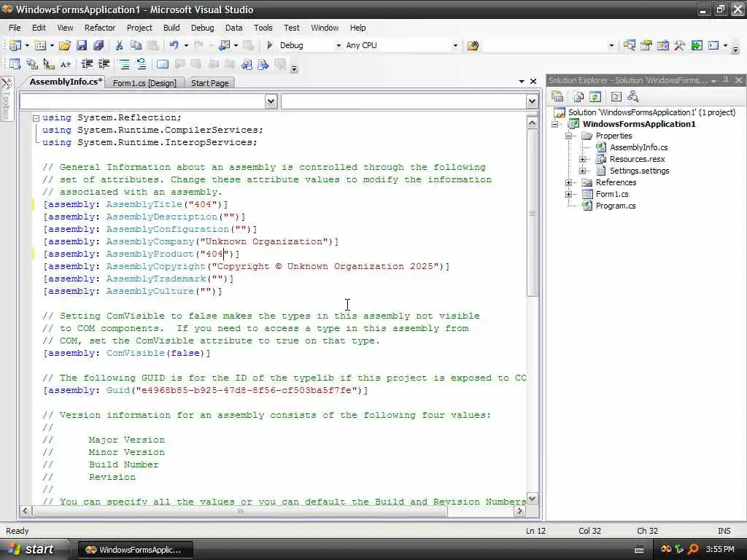Image resolution: width=747 pixels, height=560 pixels.
Task: Click the Display Parameter Info icon
Action: (x=32, y=64)
